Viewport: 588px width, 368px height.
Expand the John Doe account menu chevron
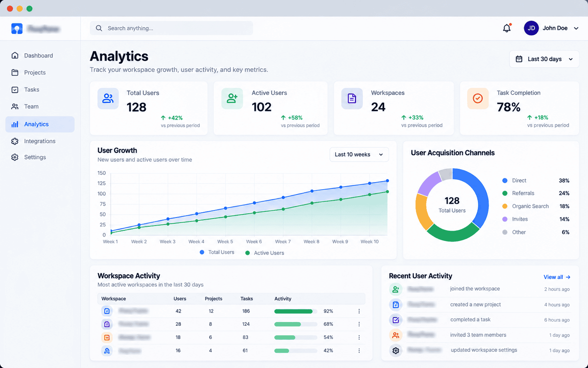(576, 28)
